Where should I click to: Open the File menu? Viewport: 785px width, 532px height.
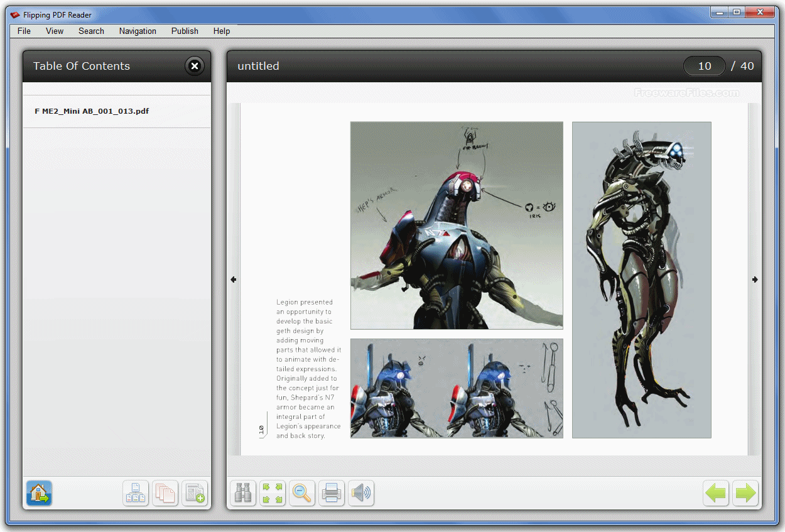point(24,31)
